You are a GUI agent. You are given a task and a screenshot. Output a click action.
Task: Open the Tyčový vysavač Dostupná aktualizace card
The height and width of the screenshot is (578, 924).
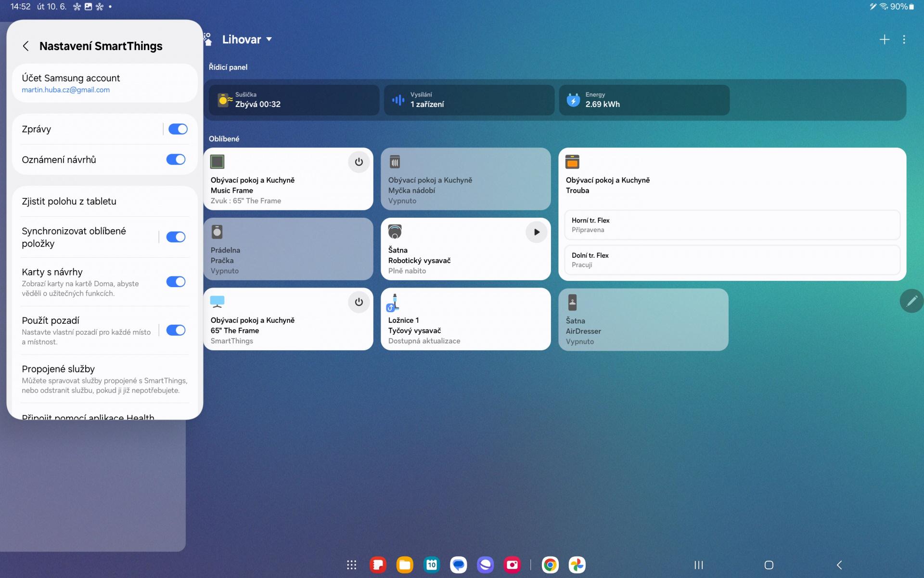pos(465,319)
